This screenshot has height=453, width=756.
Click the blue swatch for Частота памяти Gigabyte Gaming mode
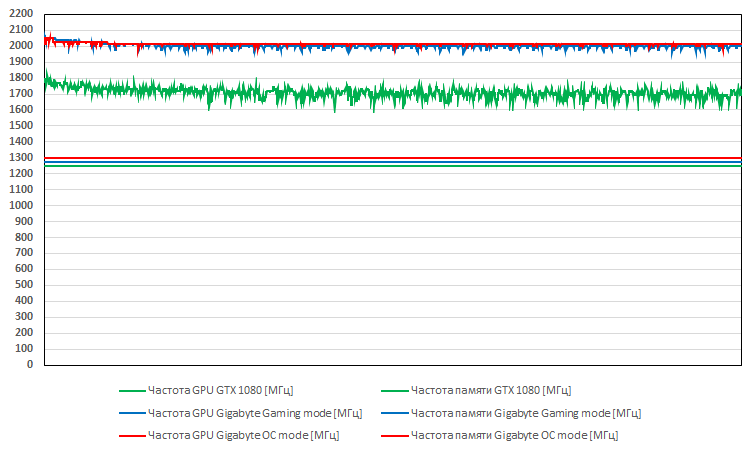(x=395, y=413)
